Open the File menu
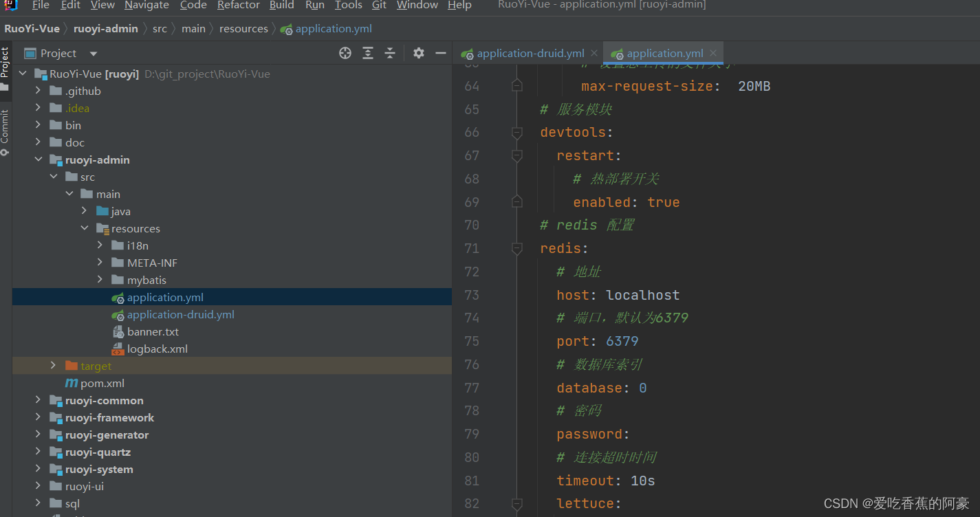Screen dimensions: 980x517 click(x=41, y=5)
